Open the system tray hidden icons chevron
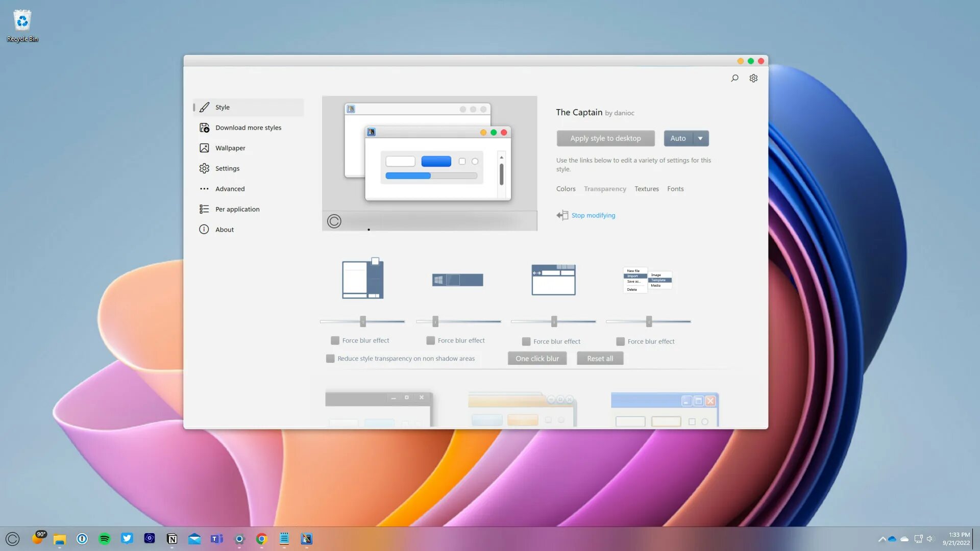 pos(882,539)
